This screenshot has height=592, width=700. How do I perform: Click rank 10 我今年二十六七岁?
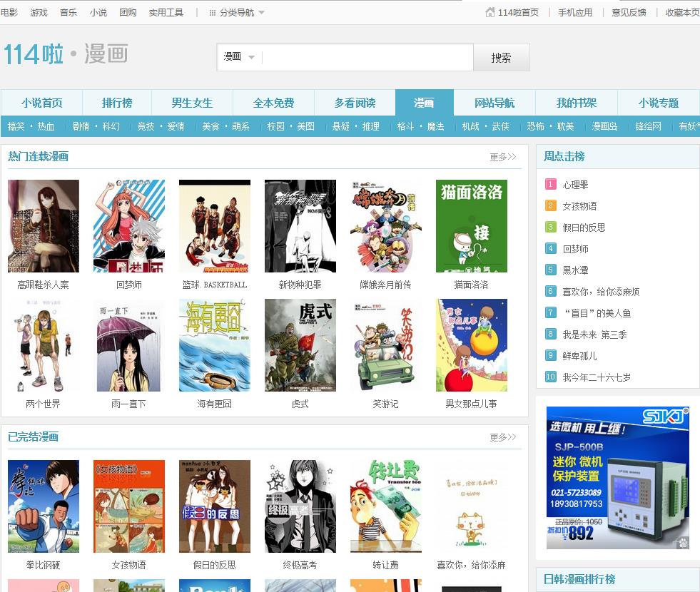pyautogui.click(x=597, y=377)
